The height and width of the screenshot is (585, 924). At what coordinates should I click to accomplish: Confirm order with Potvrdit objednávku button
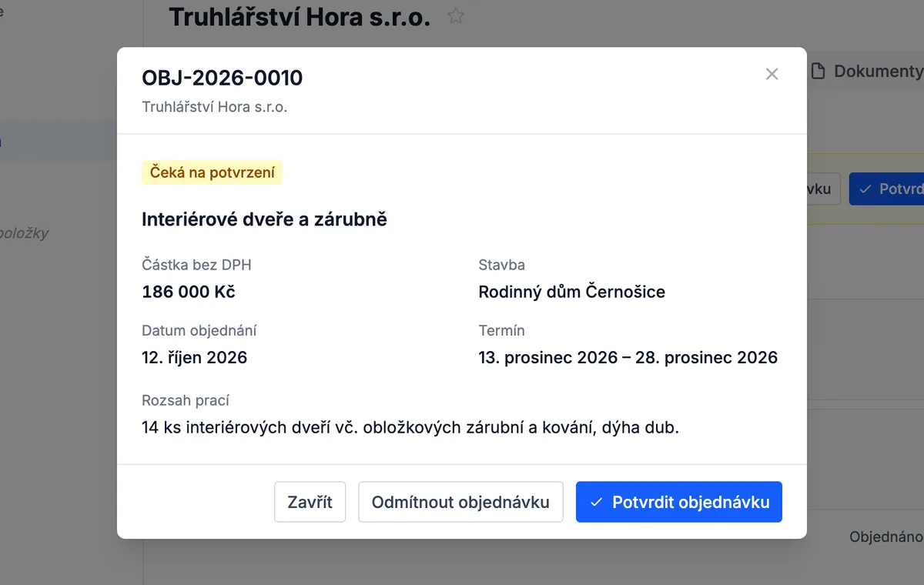click(x=679, y=502)
